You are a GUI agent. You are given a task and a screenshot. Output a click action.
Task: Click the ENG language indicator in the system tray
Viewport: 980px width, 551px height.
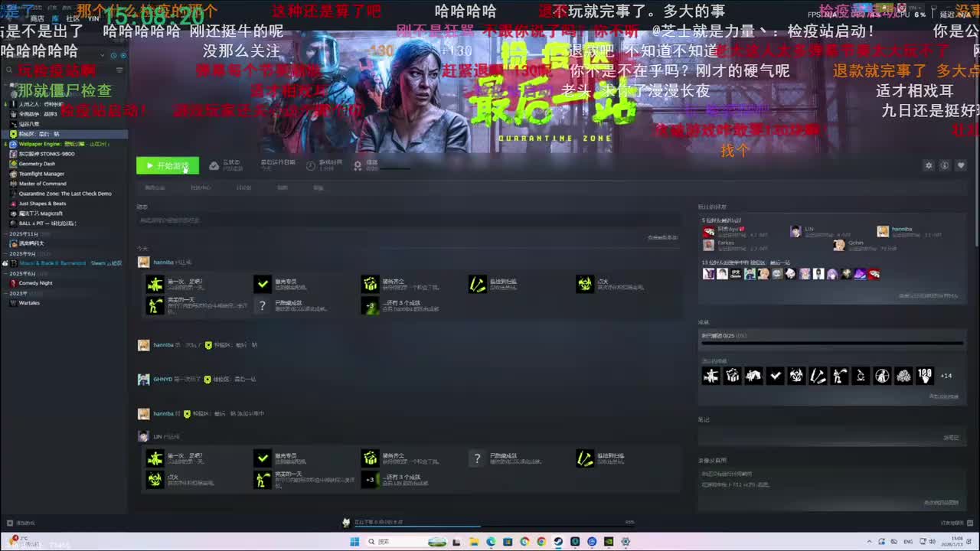click(x=909, y=542)
